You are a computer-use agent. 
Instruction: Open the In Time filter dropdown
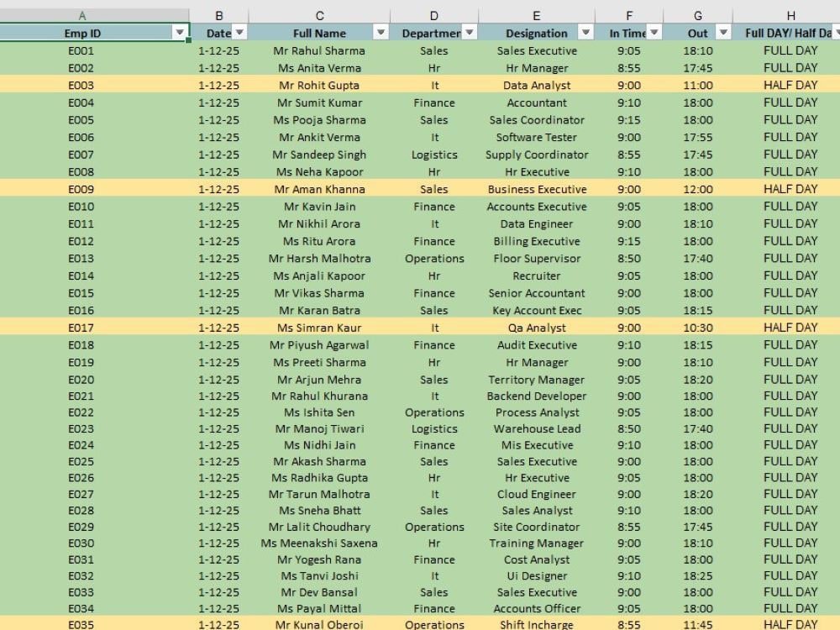pyautogui.click(x=654, y=33)
